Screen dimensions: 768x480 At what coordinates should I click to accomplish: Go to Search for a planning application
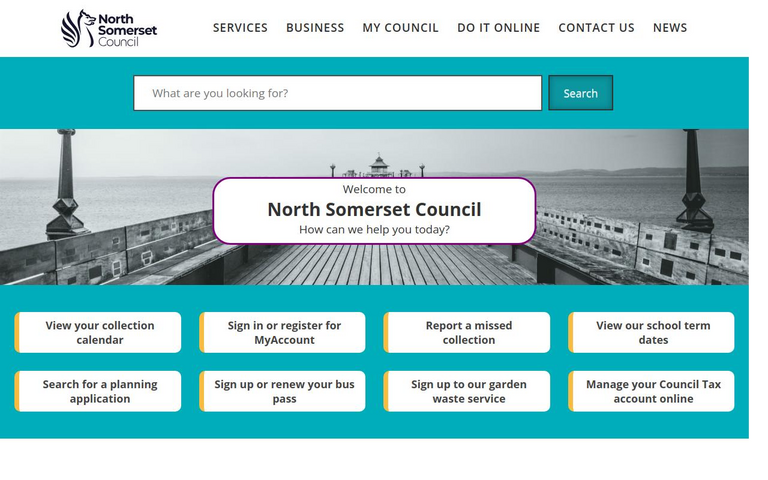[x=98, y=391]
